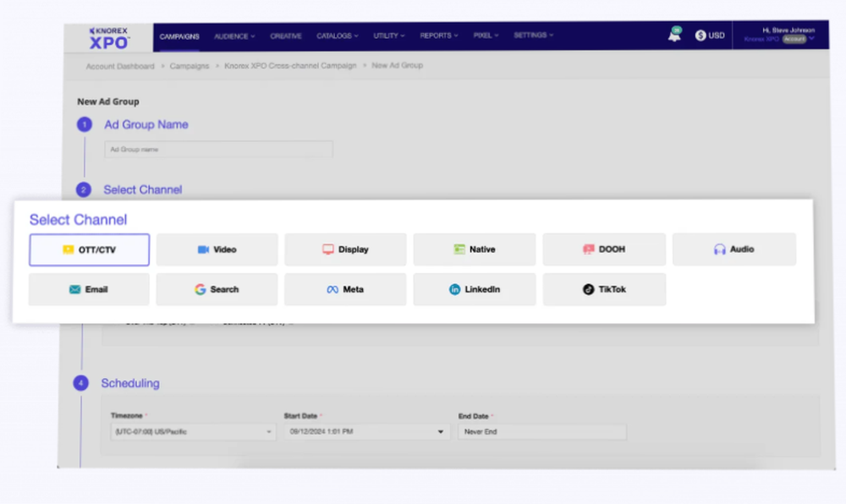The width and height of the screenshot is (846, 504).
Task: Click the Scheduling section heading
Action: [x=130, y=383]
